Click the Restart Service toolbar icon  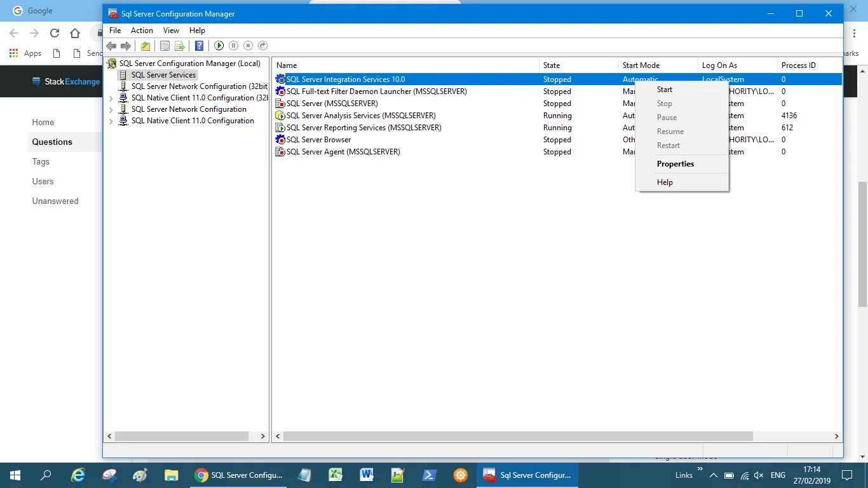coord(263,46)
